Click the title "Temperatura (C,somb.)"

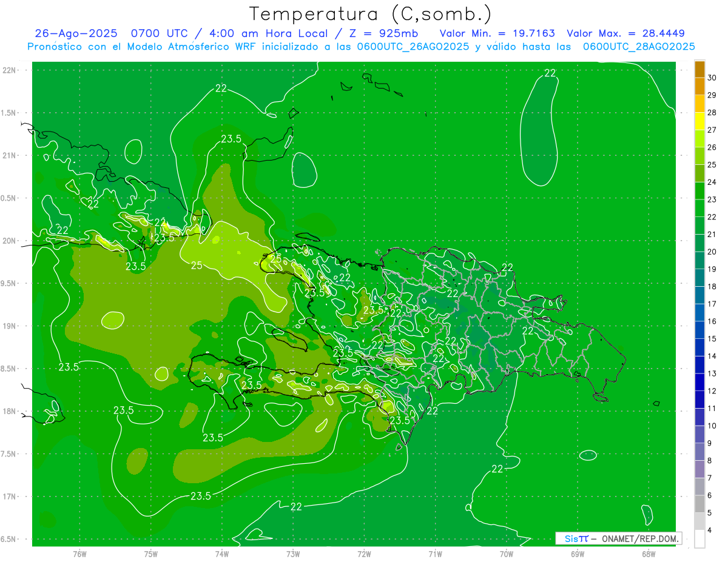pyautogui.click(x=370, y=15)
